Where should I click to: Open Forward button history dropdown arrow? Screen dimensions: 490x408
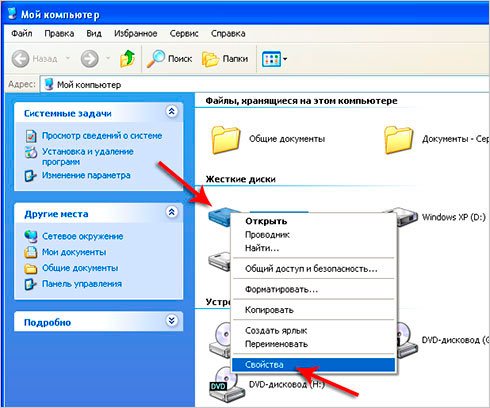108,59
